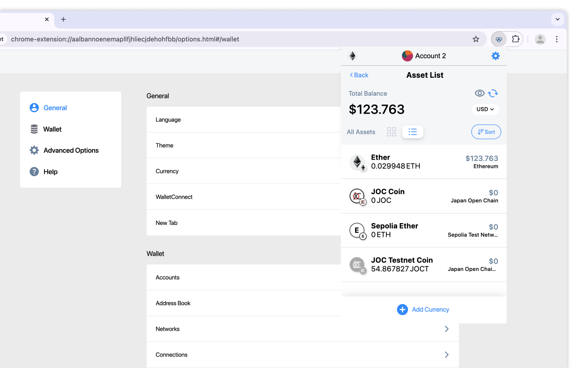This screenshot has width=588, height=368.
Task: Select the General profile icon
Action: (34, 108)
